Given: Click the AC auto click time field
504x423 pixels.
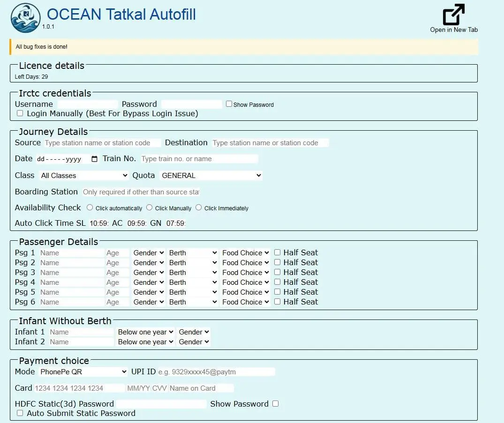Looking at the screenshot, I should pos(137,223).
